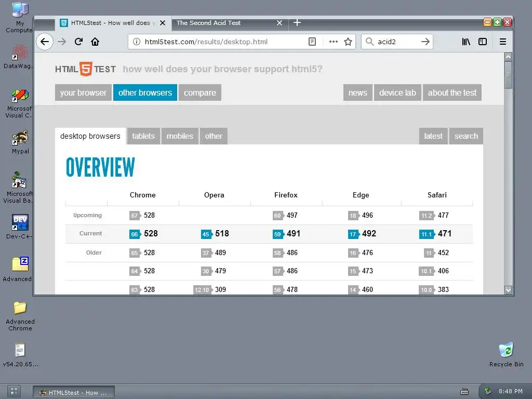Open the hamburger application menu
532x399 pixels.
click(503, 42)
